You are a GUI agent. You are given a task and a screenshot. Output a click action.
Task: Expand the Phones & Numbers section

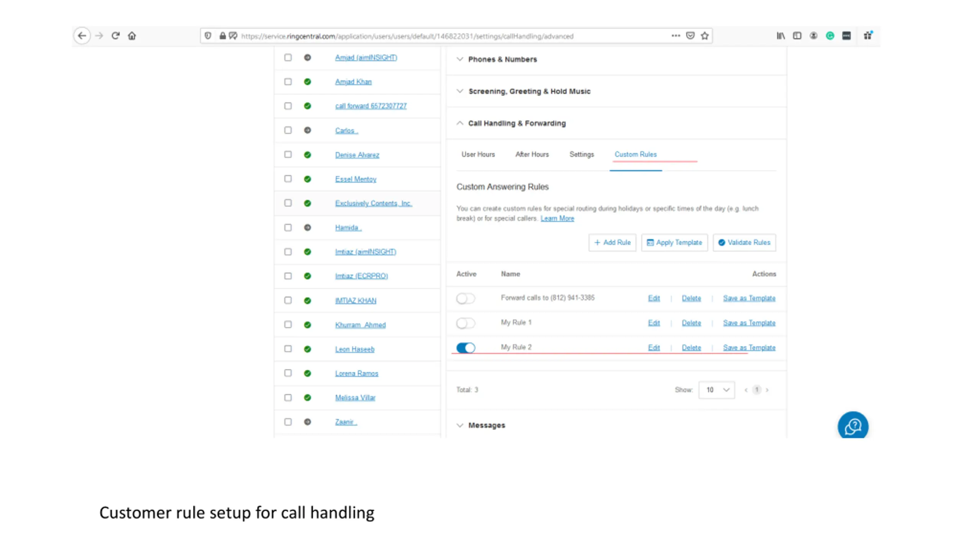502,59
